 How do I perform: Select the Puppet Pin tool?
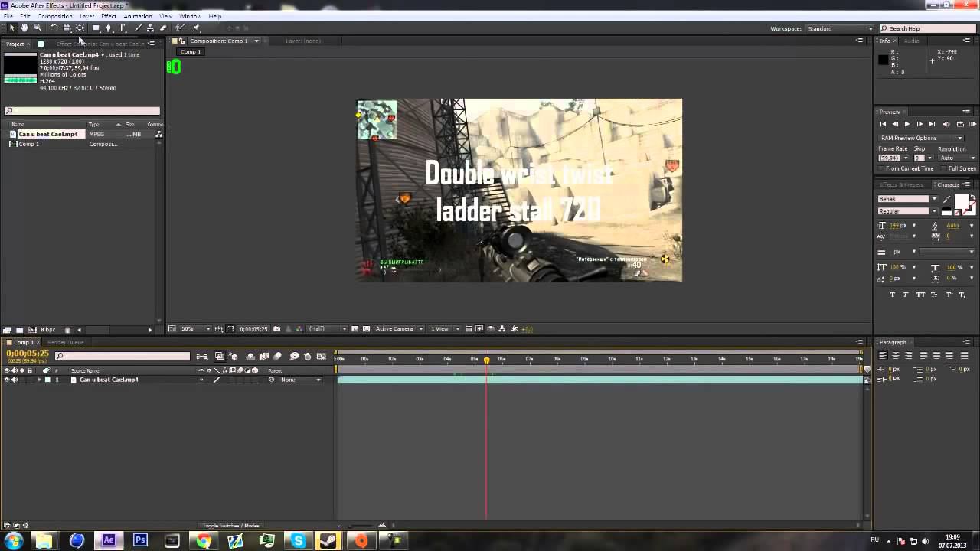click(196, 28)
